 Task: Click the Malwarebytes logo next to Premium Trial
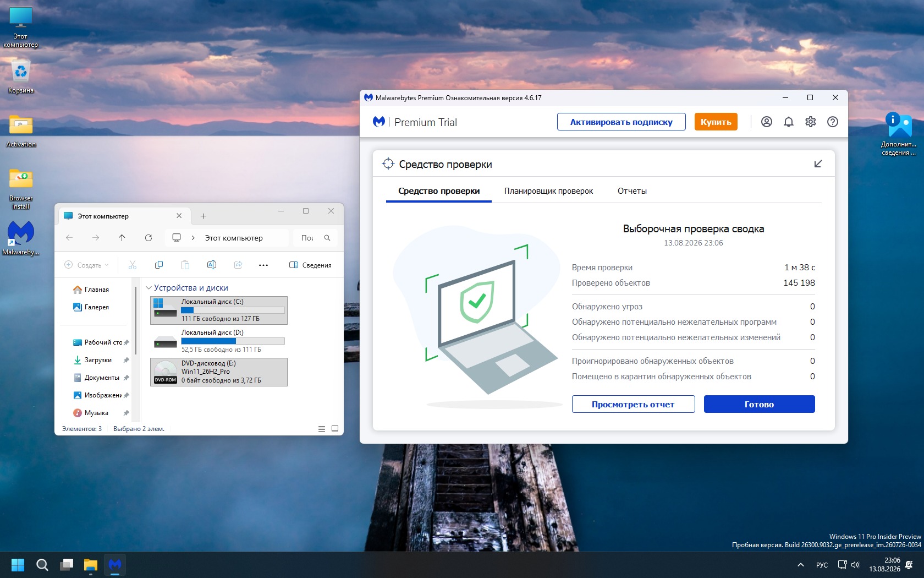(379, 122)
